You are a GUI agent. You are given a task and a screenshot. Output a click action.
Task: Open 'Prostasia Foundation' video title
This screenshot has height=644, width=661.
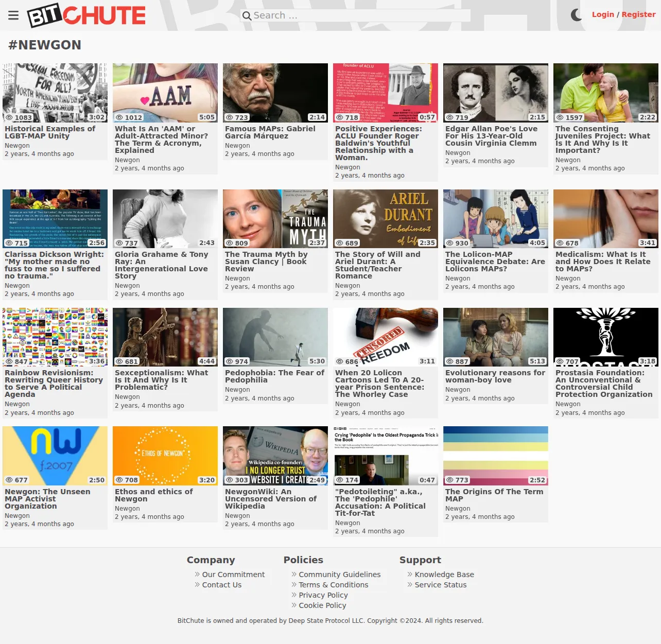[604, 384]
